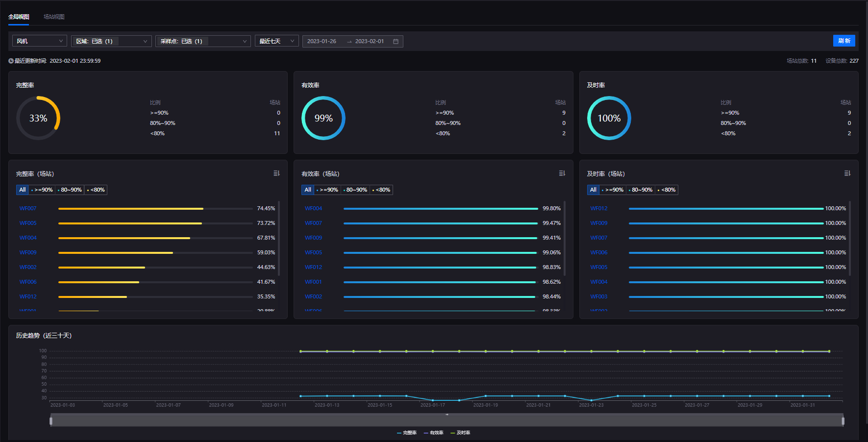Select 80~90% filter in 及时率 (场站) panel

click(x=641, y=190)
